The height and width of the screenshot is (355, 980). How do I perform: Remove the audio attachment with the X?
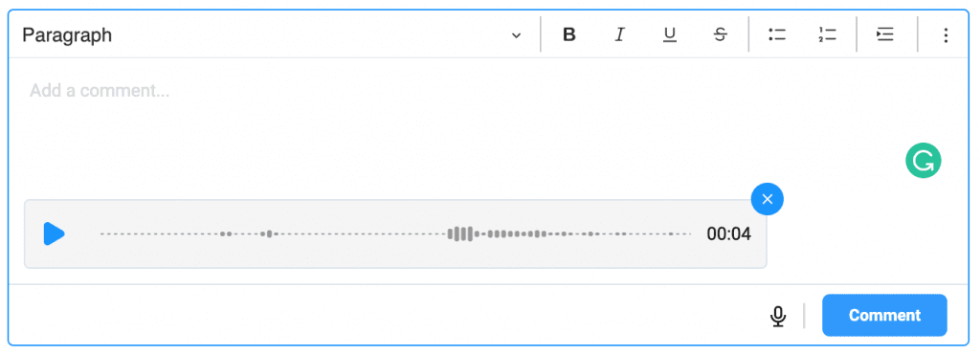click(x=768, y=199)
